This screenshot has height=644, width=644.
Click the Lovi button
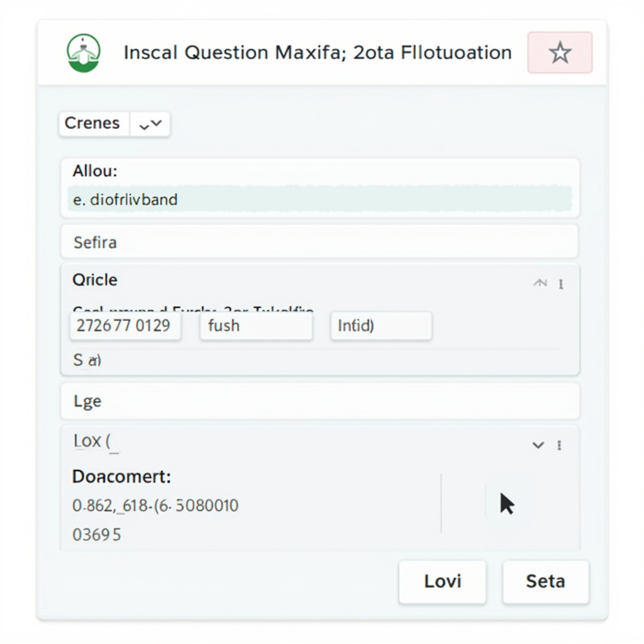coord(442,581)
